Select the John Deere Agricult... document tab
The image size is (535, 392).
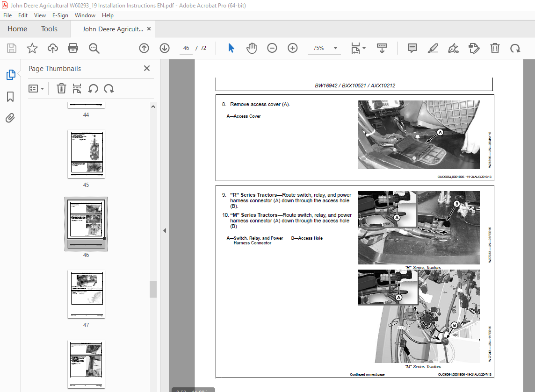pyautogui.click(x=113, y=29)
